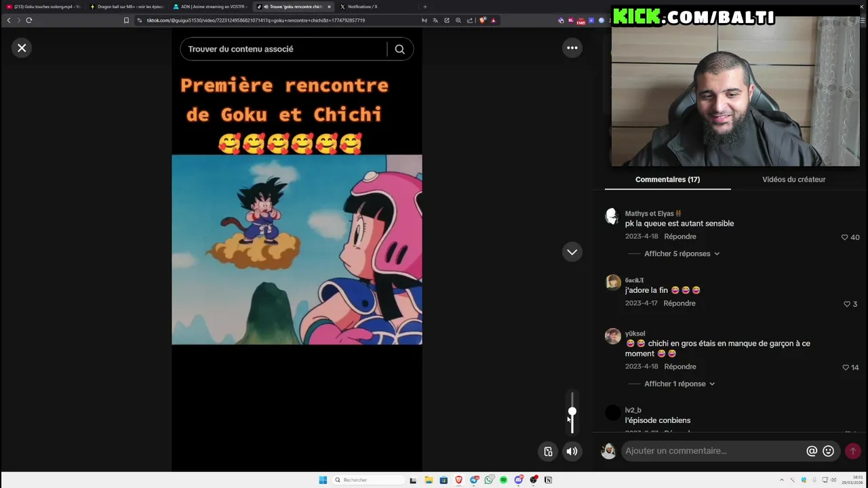The image size is (868, 488).
Task: Search icon in 'Trouver du contenu associé'
Action: (x=399, y=49)
